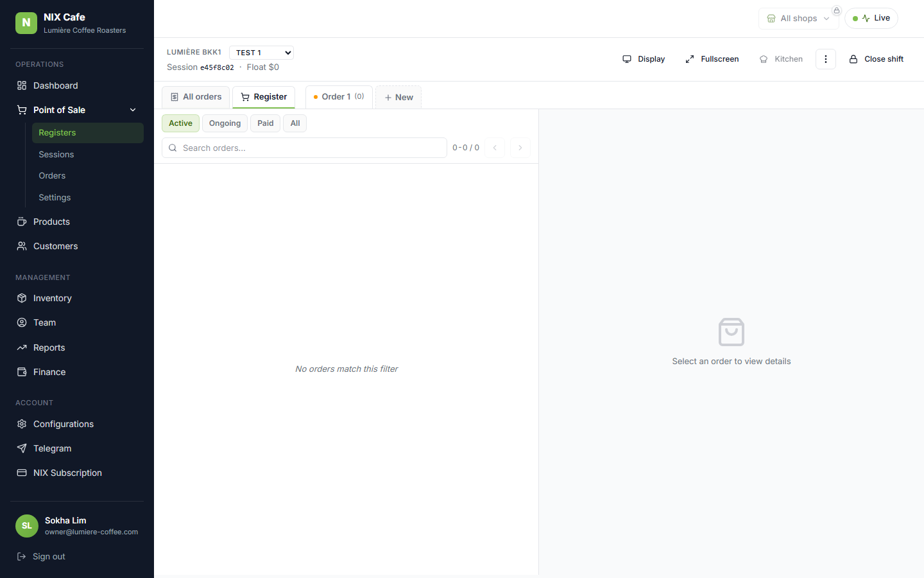Click the SL user avatar
This screenshot has height=578, width=924.
[x=27, y=526]
